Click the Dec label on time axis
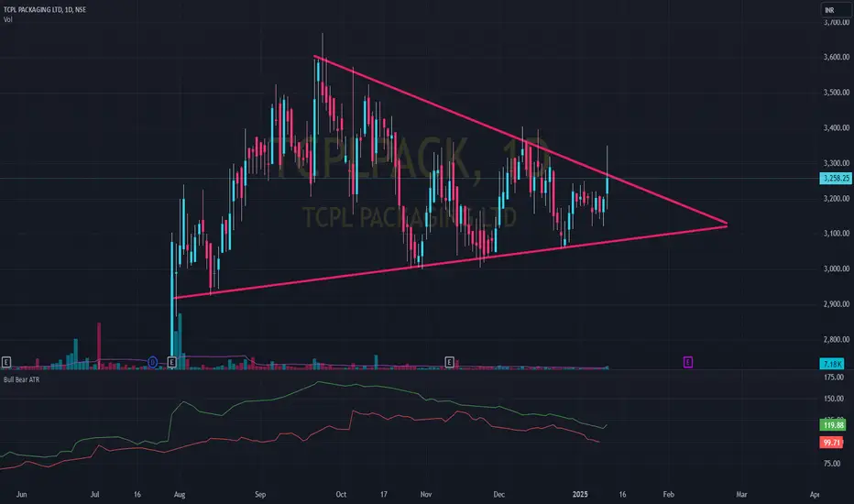Screen dimensions: 854x504 tap(498, 495)
